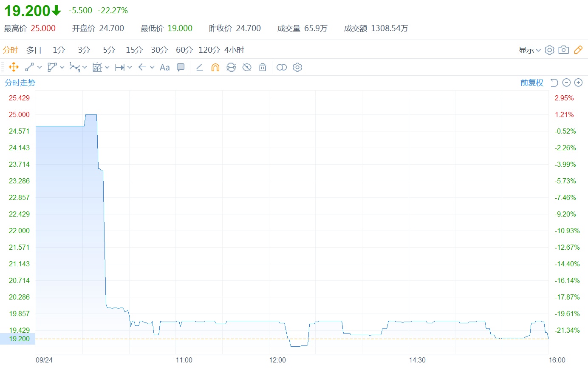
Task: Switch to the 多日 multi-day tab
Action: (34, 50)
